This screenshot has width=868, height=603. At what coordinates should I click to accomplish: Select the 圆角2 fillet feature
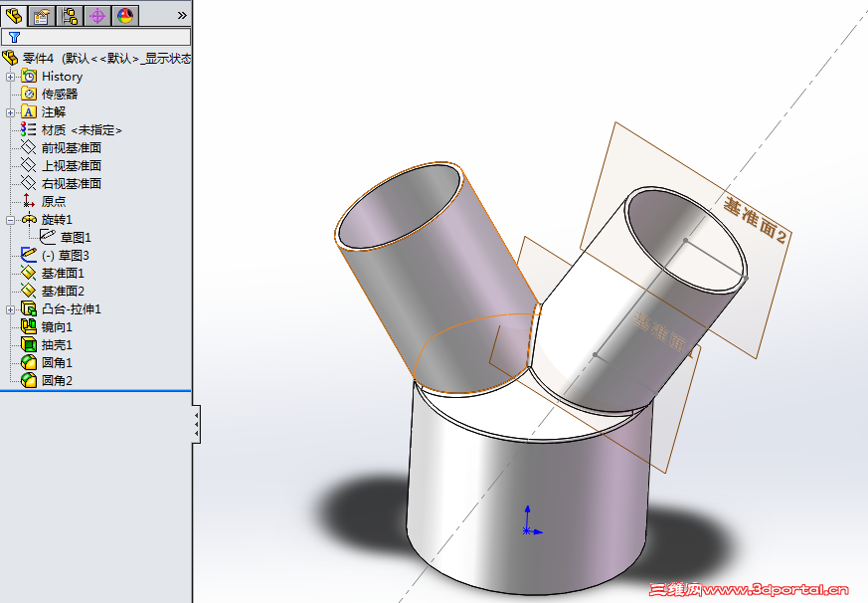click(57, 381)
